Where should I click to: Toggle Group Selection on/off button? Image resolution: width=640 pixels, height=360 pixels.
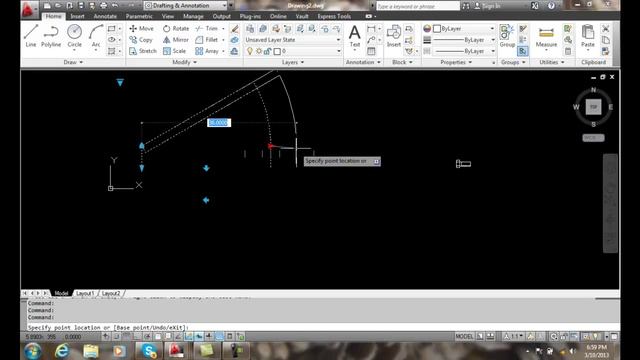(523, 51)
